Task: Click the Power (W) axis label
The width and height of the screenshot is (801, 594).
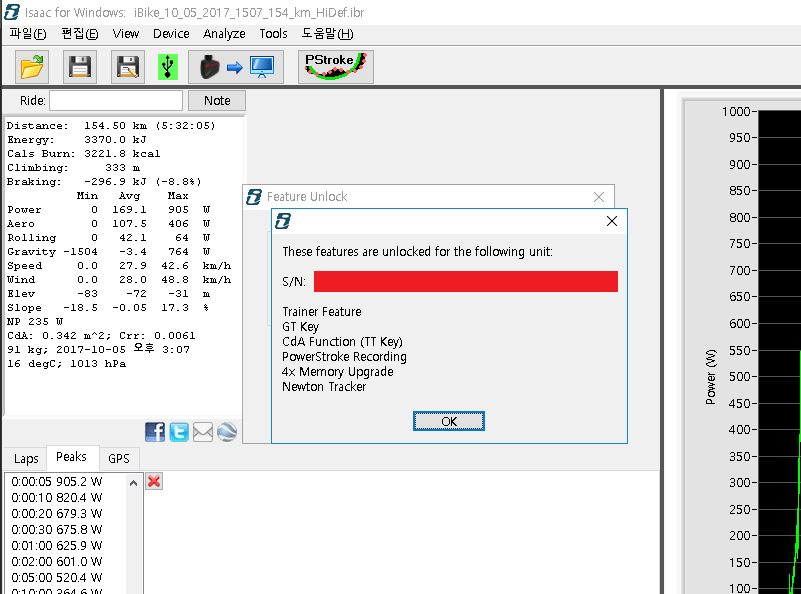Action: click(x=711, y=377)
